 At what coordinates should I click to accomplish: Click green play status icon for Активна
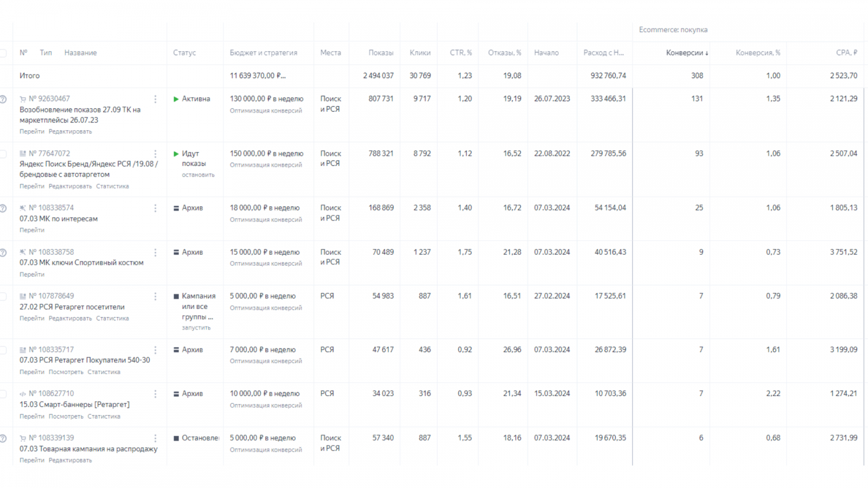pos(176,99)
